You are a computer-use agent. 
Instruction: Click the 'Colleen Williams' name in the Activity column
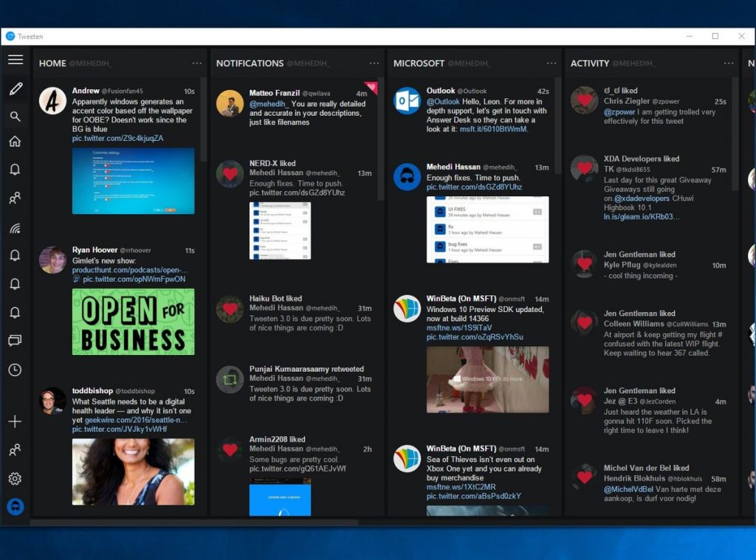(x=634, y=324)
